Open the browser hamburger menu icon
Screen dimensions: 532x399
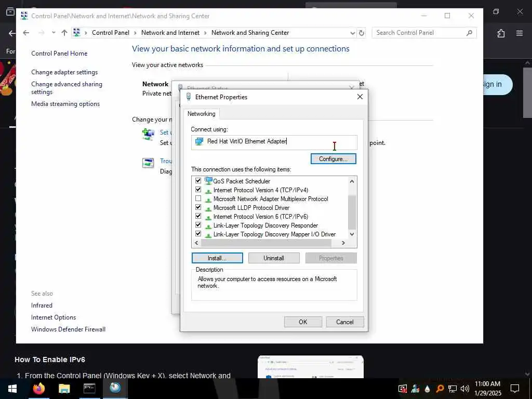520,33
